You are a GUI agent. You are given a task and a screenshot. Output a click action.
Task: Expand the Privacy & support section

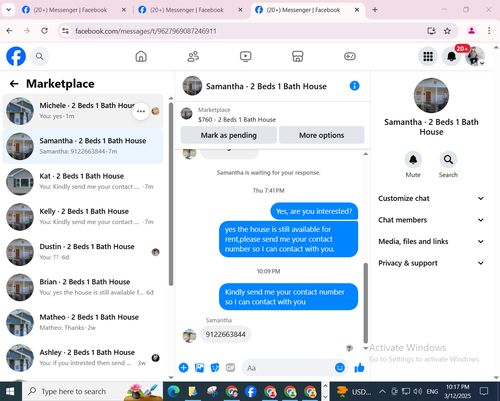click(x=431, y=263)
